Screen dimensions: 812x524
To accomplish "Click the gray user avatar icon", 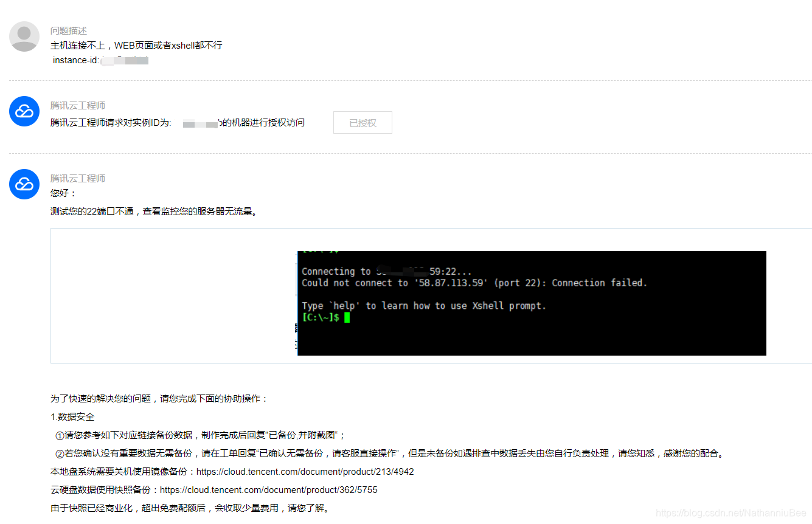I will 24,36.
